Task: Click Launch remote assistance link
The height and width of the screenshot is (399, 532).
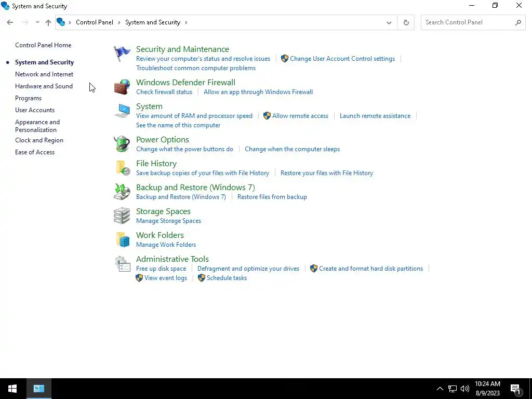Action: tap(375, 116)
